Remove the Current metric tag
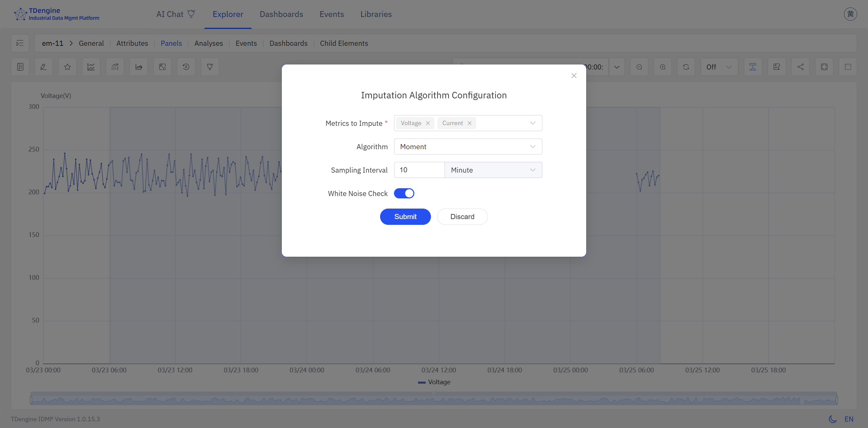Viewport: 868px width, 428px height. [469, 123]
